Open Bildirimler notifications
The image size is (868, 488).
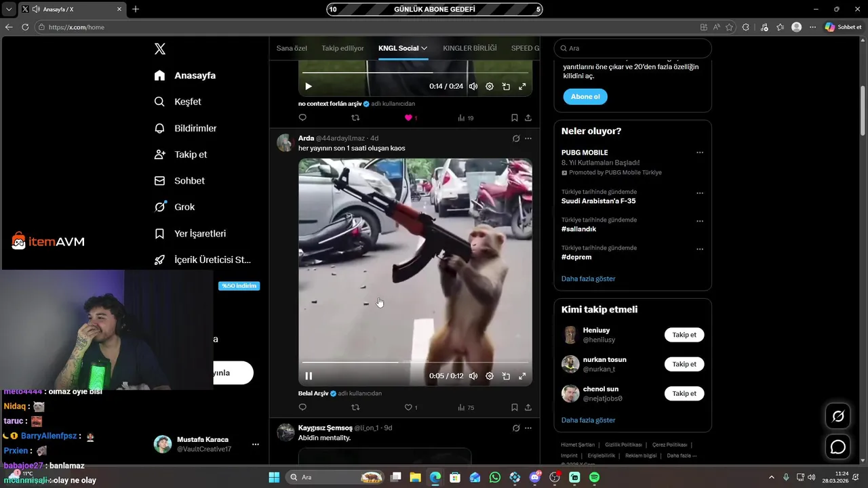point(185,128)
